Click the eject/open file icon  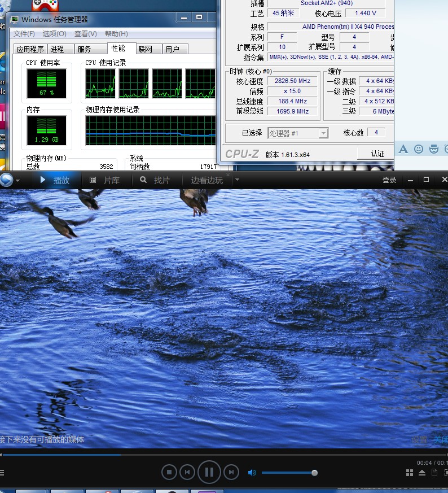click(422, 473)
